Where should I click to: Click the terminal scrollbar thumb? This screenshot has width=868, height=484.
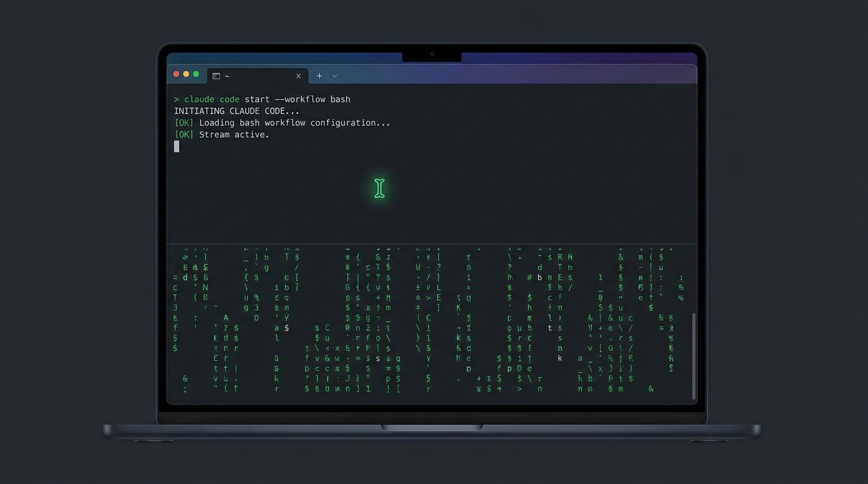click(693, 356)
